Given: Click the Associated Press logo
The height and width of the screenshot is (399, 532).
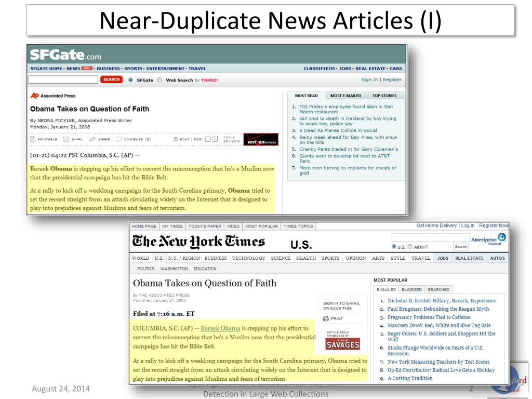Looking at the screenshot, I should [53, 96].
